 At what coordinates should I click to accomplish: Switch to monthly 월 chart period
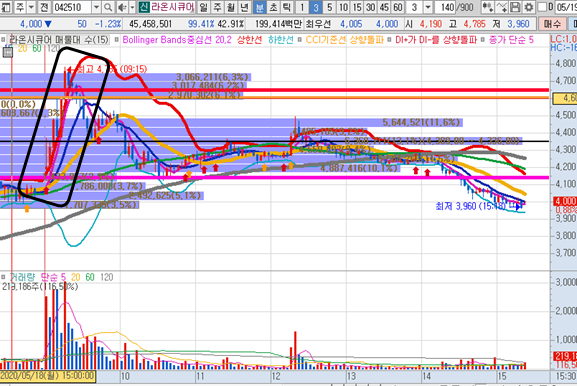point(231,7)
